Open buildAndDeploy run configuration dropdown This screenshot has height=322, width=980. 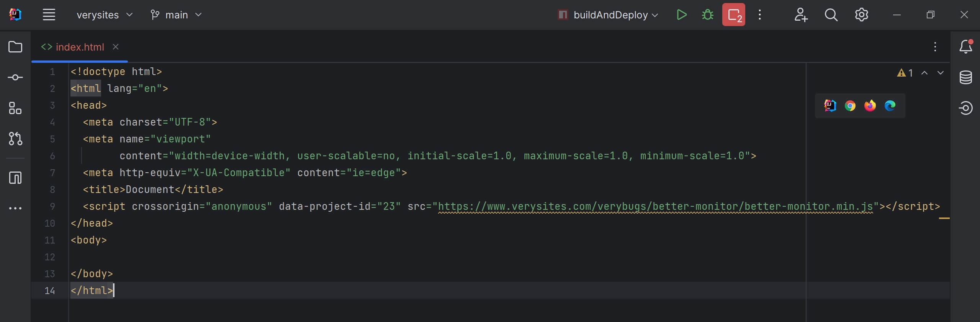pyautogui.click(x=608, y=15)
